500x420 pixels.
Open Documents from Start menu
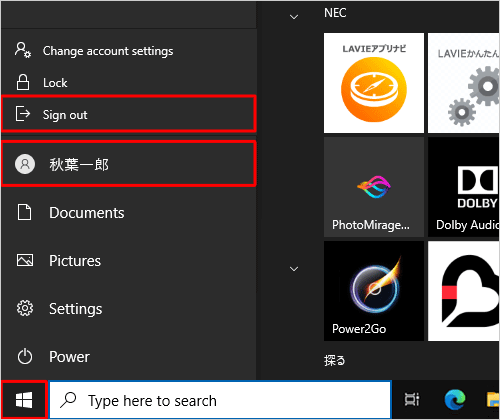(x=128, y=213)
